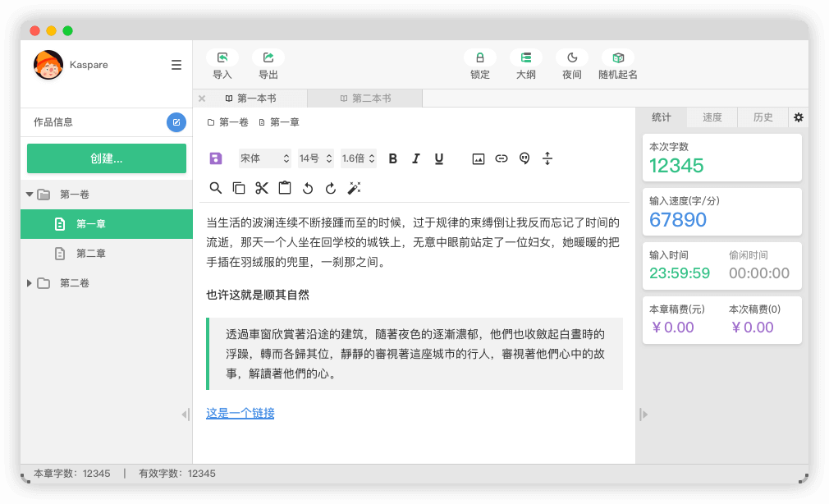Expand the 第二卷 folder
Viewport: 829px width, 504px height.
[30, 282]
